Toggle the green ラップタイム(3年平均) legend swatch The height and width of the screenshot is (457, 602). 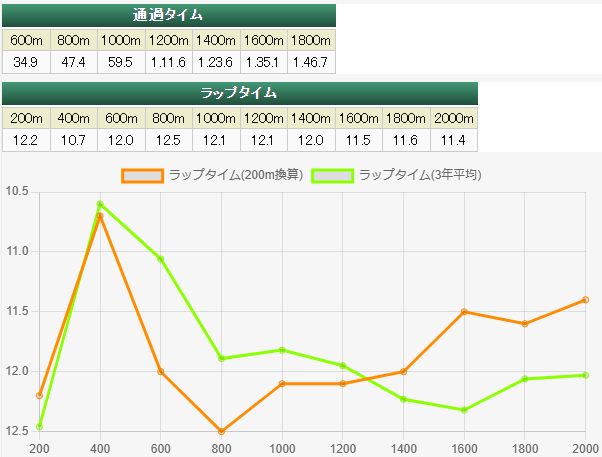332,175
